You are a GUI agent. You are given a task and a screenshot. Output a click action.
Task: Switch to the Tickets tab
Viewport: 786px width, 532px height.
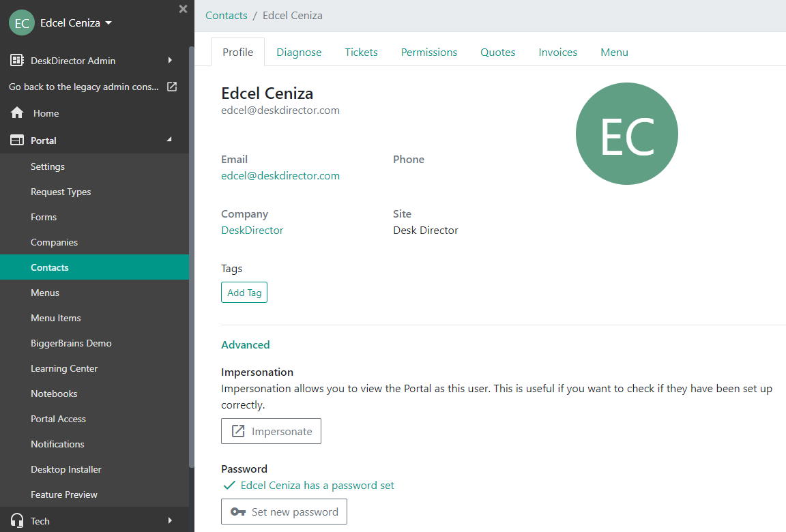(361, 52)
